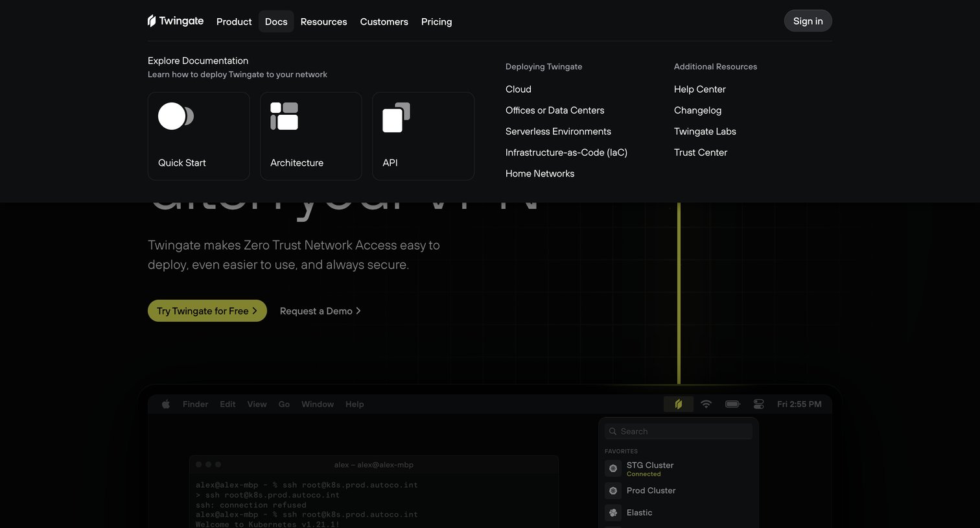Click Help in the mockup menu bar
Screen dimensions: 980x528
[355, 404]
